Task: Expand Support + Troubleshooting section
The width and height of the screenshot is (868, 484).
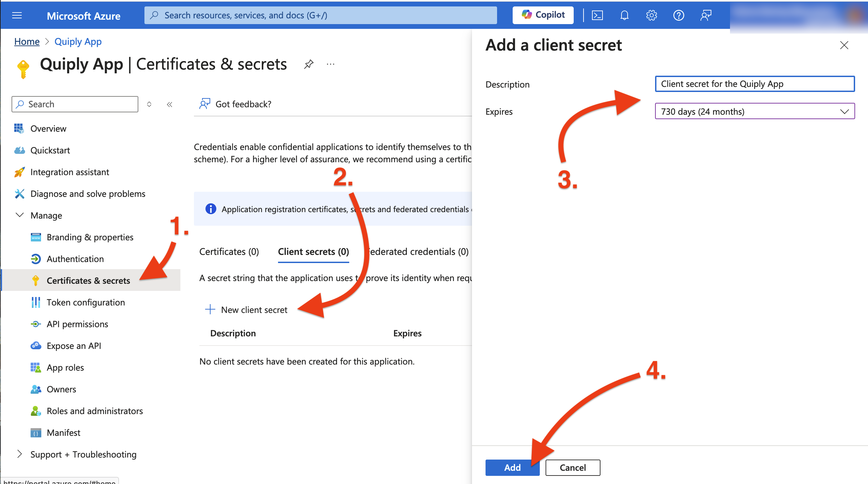Action: (x=20, y=454)
